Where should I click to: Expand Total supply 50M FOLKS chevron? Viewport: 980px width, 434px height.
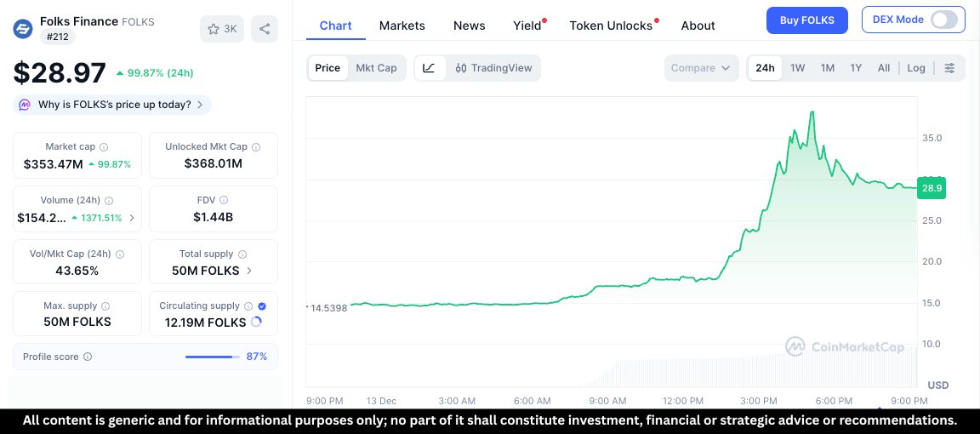coord(249,271)
